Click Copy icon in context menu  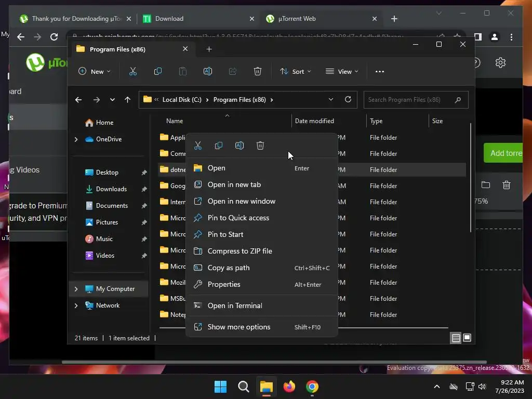219,145
